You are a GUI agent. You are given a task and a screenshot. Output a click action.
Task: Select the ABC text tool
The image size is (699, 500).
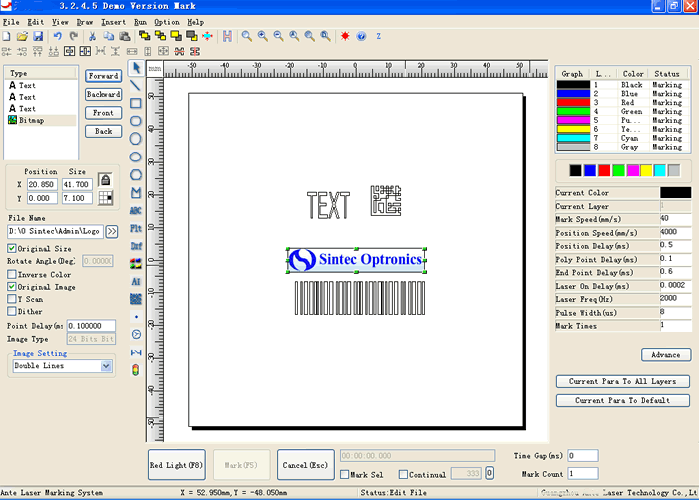point(136,210)
